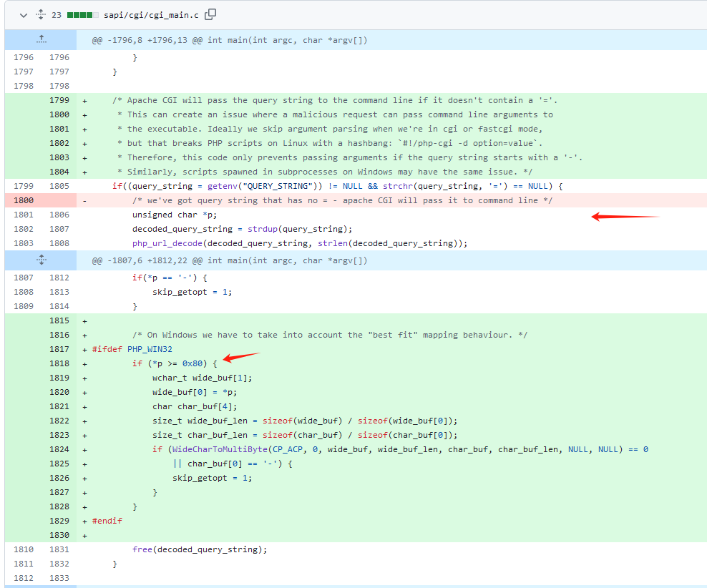Click deleted old line number 1800
Image resolution: width=707 pixels, height=588 pixels.
tap(24, 200)
